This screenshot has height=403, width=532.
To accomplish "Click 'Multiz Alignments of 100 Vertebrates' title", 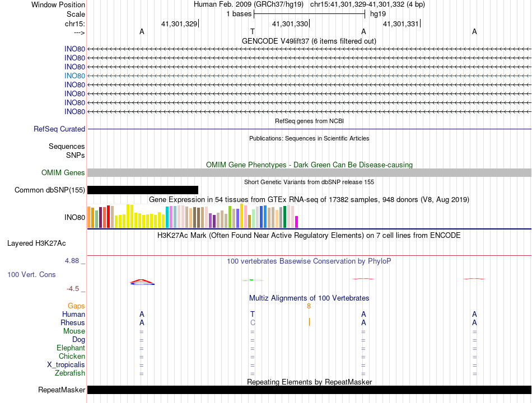I will 309,298.
